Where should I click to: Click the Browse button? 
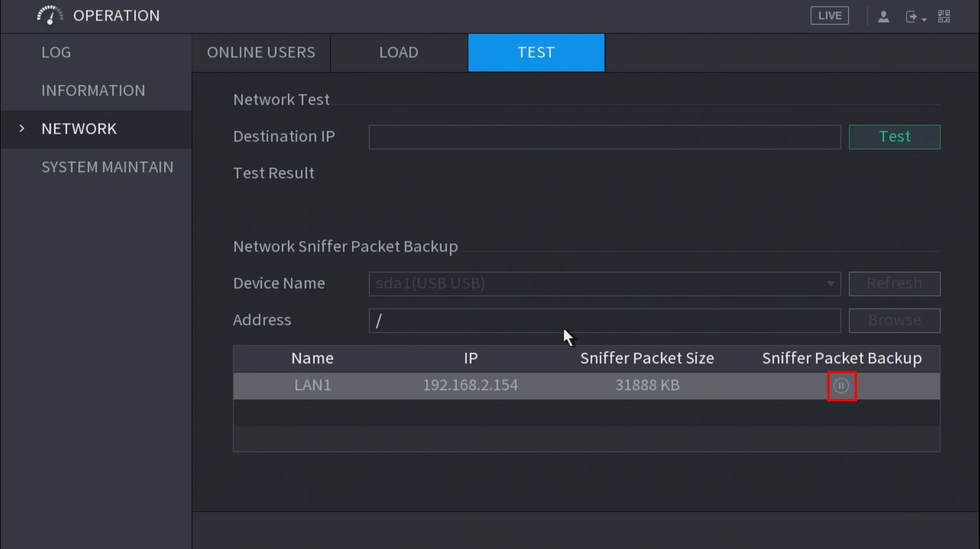[x=894, y=320]
